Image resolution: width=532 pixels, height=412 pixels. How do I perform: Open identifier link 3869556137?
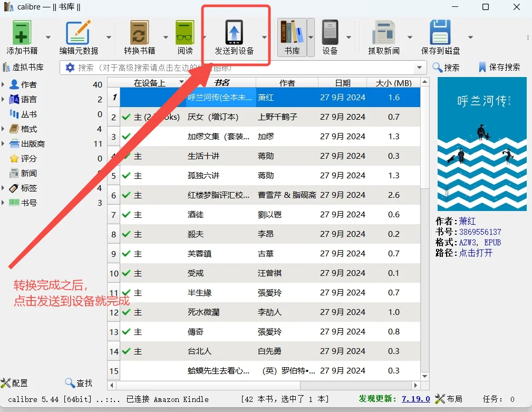point(480,232)
